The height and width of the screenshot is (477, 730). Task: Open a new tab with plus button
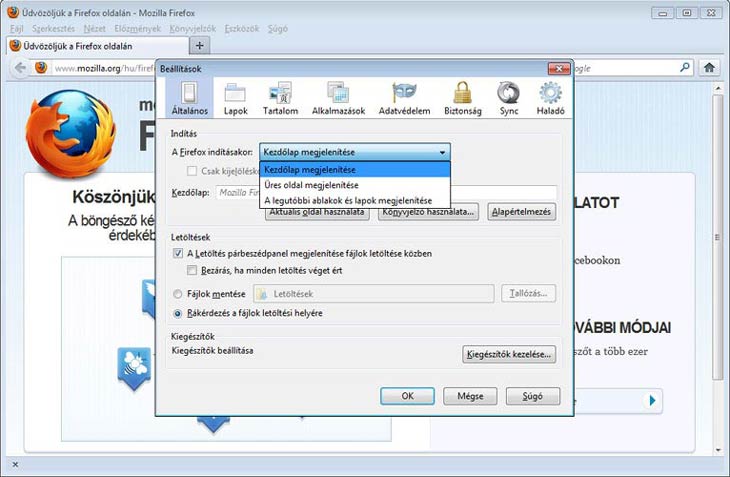[x=199, y=46]
